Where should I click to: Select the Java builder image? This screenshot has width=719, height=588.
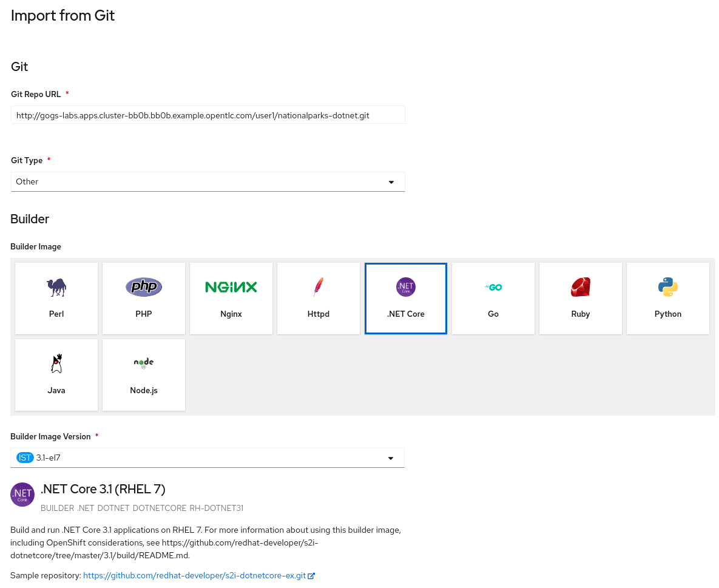pos(56,375)
